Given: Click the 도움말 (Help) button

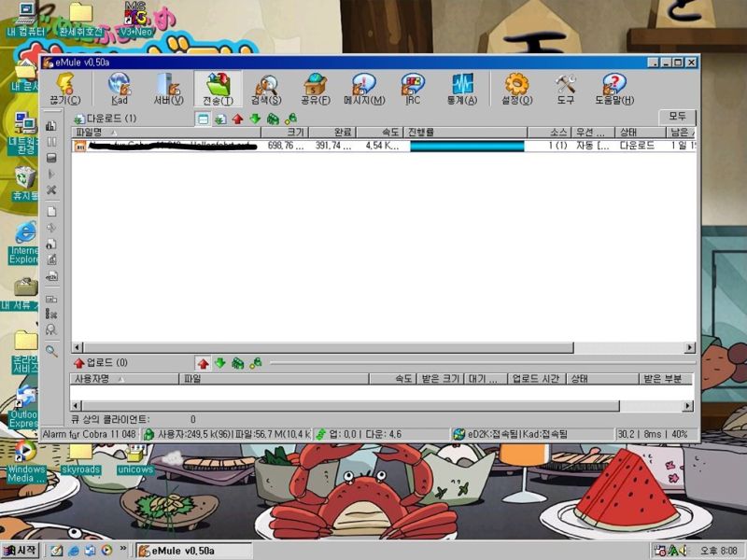Looking at the screenshot, I should pos(616,86).
